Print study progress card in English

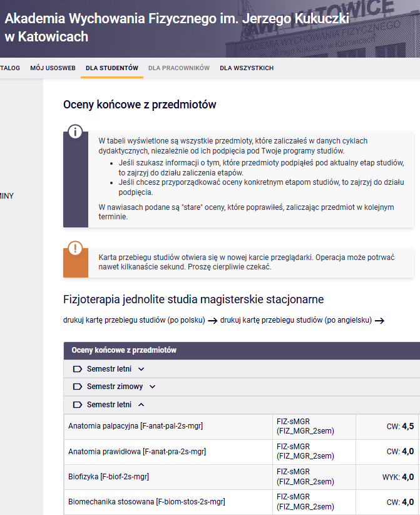tap(296, 320)
